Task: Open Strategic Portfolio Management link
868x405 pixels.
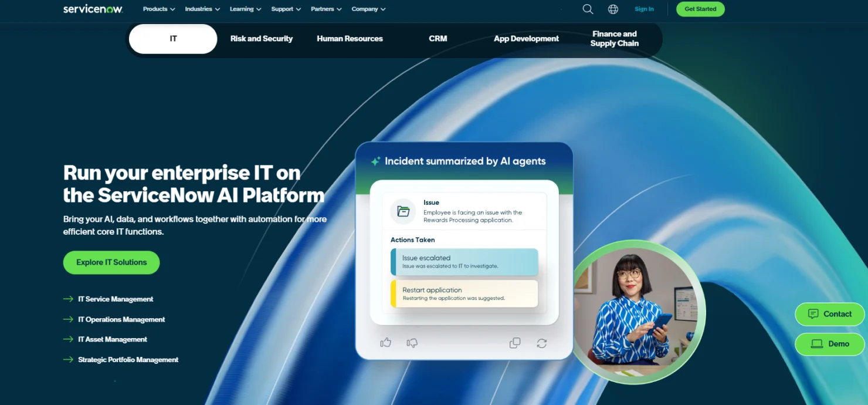Action: coord(128,359)
